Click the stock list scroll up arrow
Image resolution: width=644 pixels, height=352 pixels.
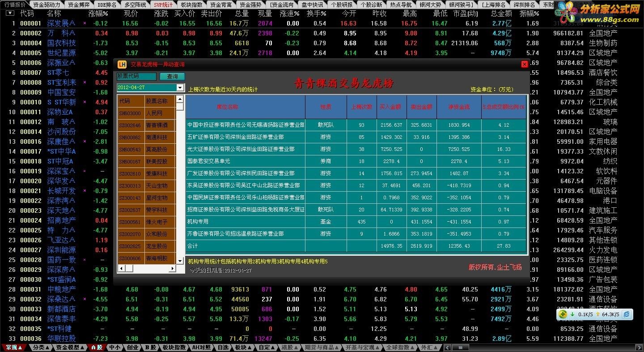click(180, 99)
